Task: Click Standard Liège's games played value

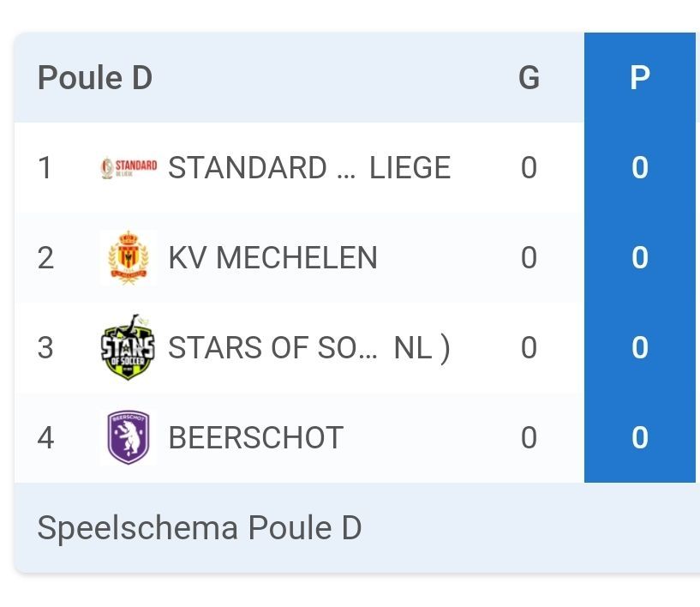Action: pos(529,167)
